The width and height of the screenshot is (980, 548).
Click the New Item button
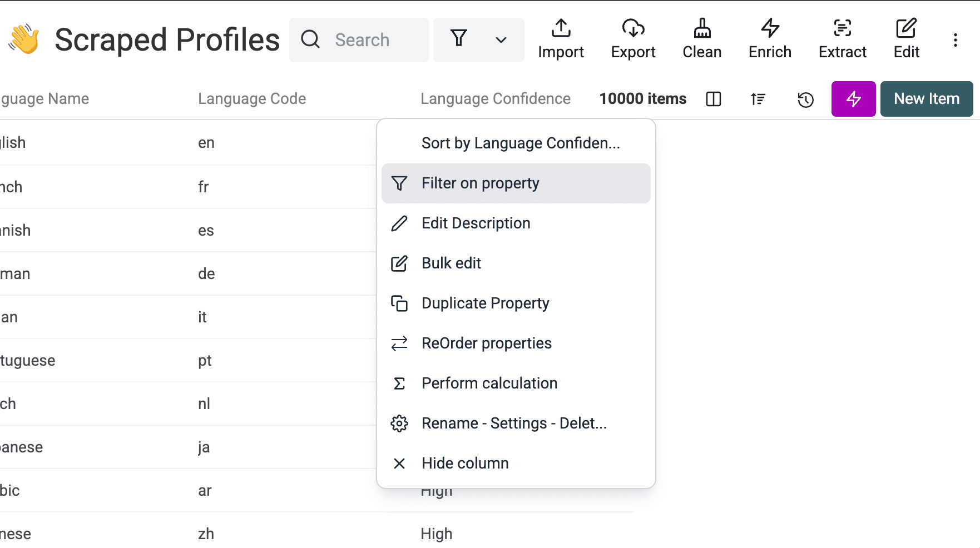(927, 99)
